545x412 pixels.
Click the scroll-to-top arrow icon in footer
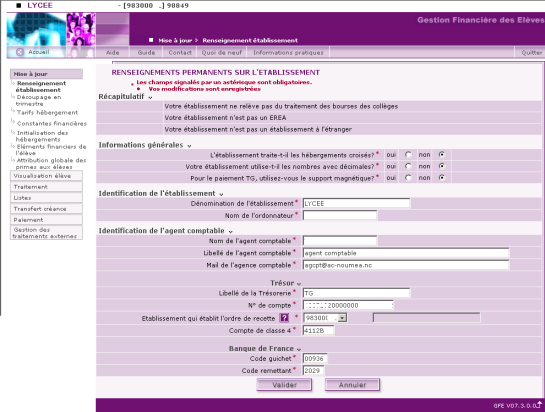click(x=539, y=404)
